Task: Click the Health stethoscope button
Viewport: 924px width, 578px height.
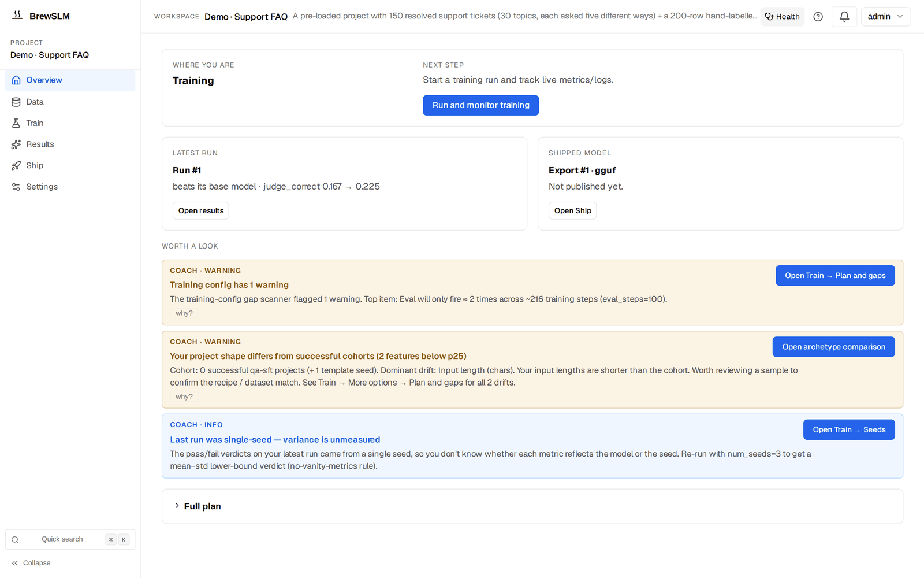Action: pyautogui.click(x=782, y=17)
